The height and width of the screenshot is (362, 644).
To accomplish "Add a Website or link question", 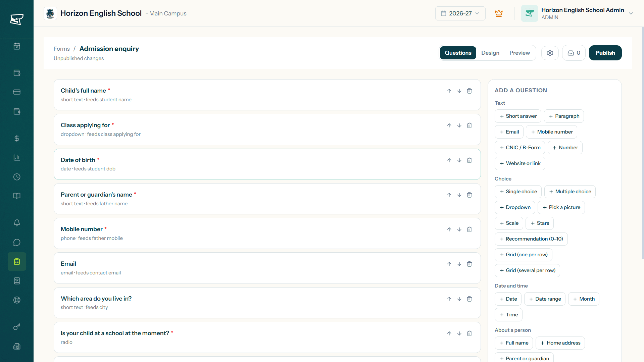I will pyautogui.click(x=520, y=163).
